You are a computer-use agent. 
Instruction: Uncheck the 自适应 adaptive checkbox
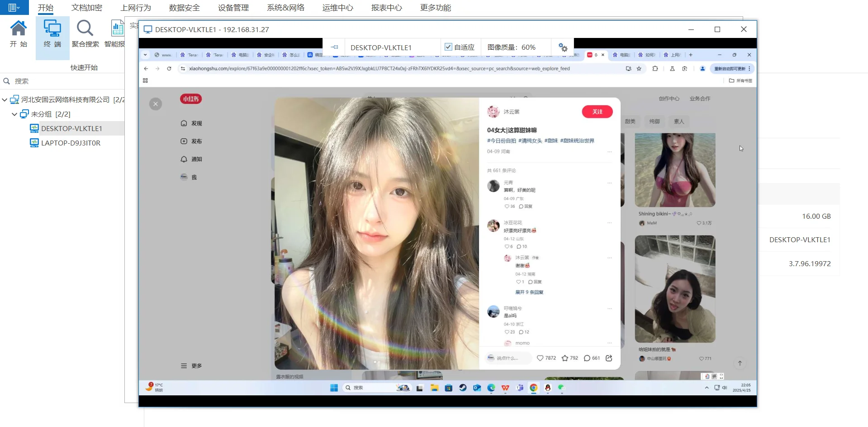(x=448, y=47)
